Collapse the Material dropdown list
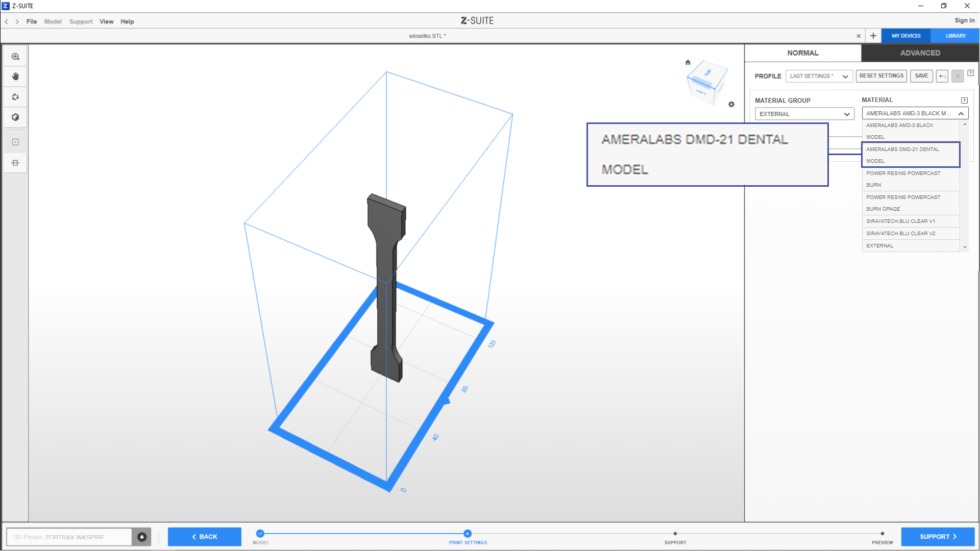This screenshot has width=980, height=551. tap(961, 113)
